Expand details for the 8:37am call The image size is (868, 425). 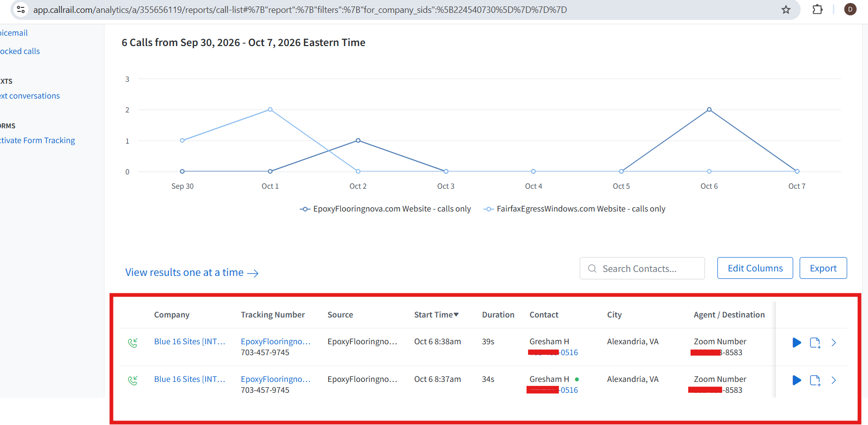tap(834, 380)
